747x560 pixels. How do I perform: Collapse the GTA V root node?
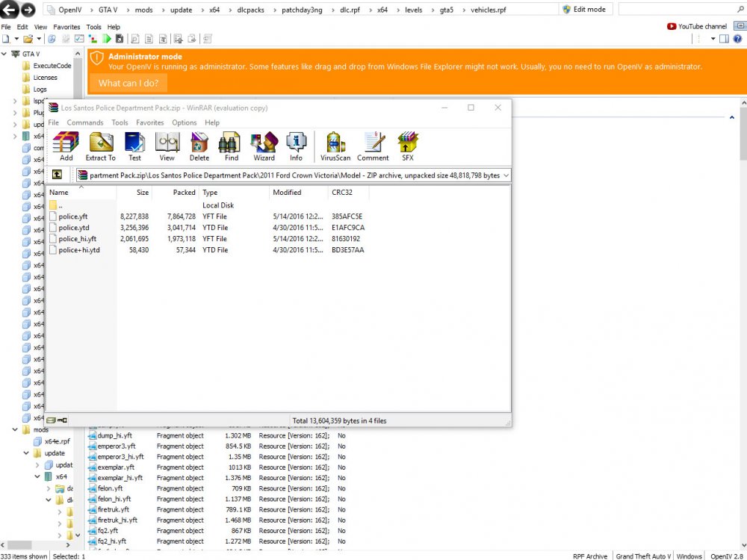coord(5,54)
